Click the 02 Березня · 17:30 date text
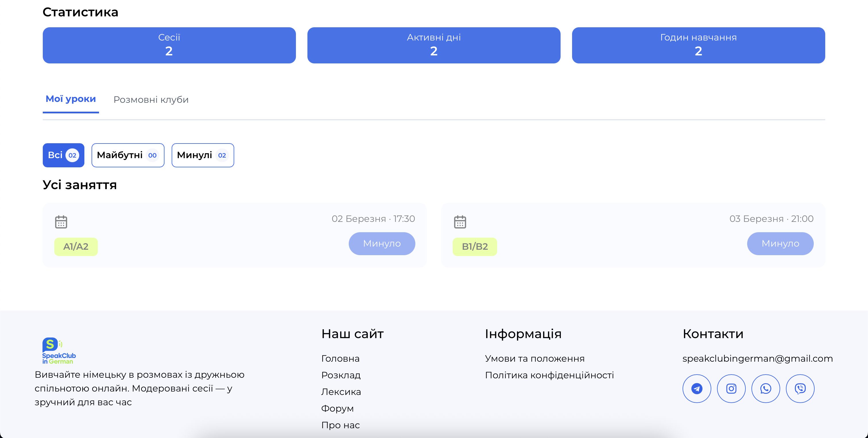 (x=373, y=219)
